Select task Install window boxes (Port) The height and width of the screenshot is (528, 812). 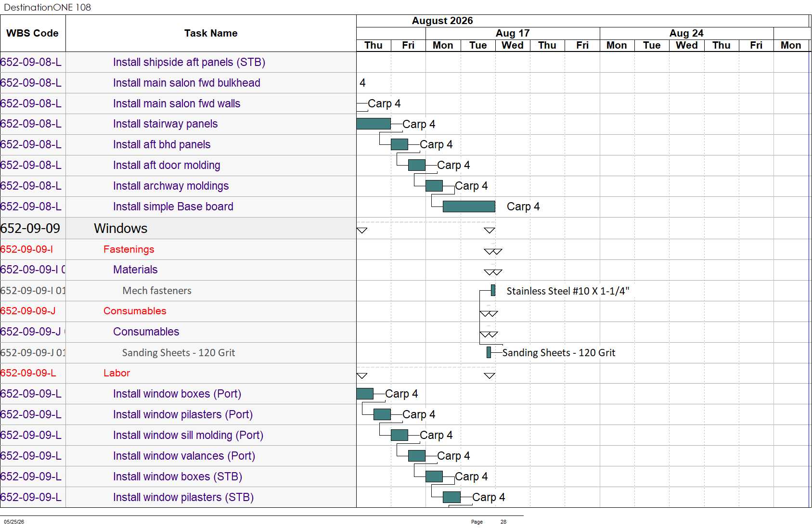(177, 394)
